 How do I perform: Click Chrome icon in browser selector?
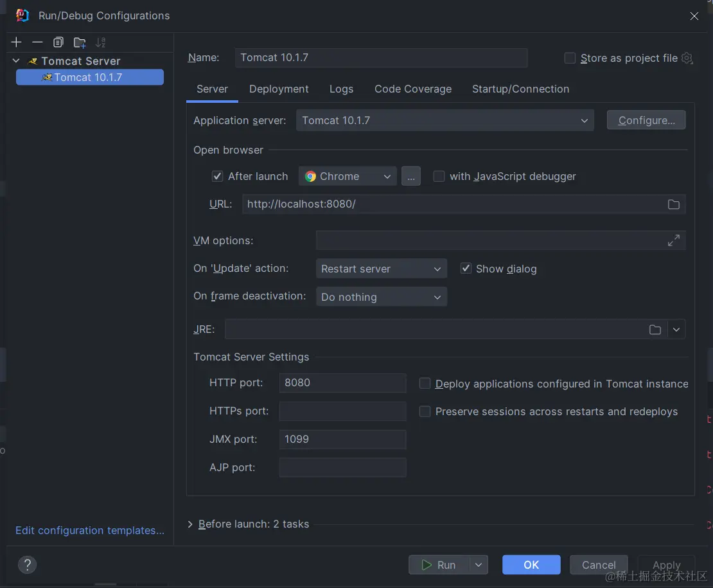tap(311, 177)
